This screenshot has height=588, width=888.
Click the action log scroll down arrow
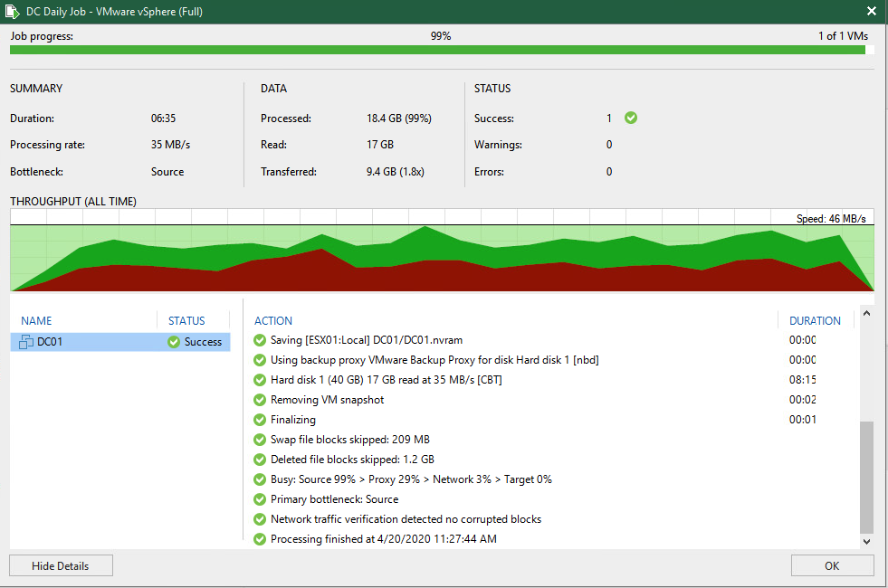point(866,542)
